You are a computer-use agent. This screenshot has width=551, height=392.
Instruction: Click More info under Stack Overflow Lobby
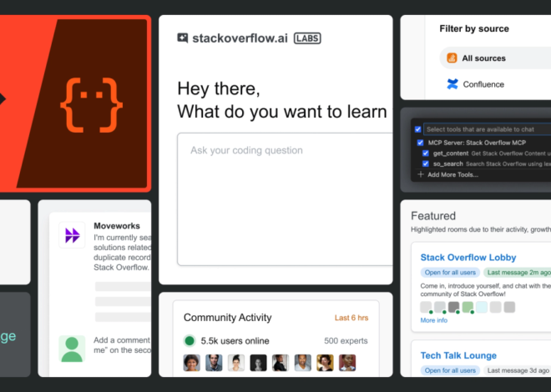pyautogui.click(x=433, y=320)
